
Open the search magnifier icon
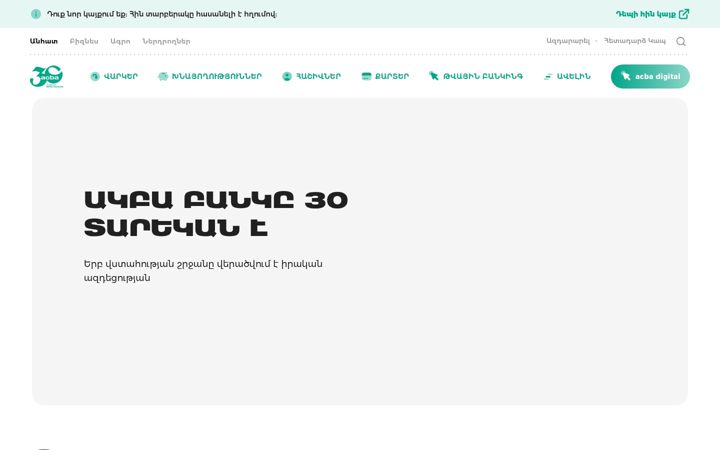click(681, 41)
